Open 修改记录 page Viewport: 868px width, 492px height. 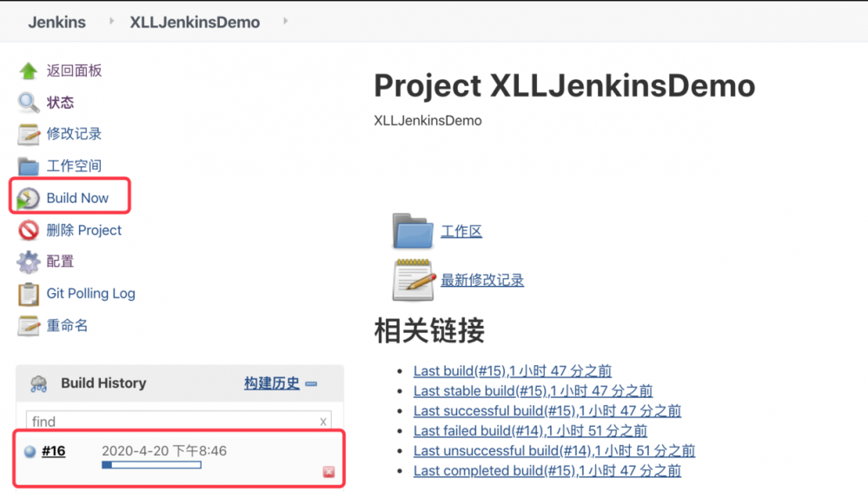click(x=74, y=134)
